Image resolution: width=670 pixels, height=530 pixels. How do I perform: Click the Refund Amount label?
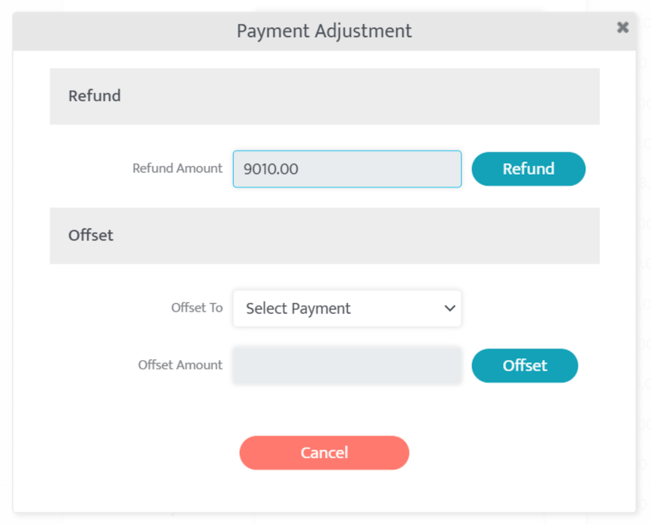click(177, 168)
